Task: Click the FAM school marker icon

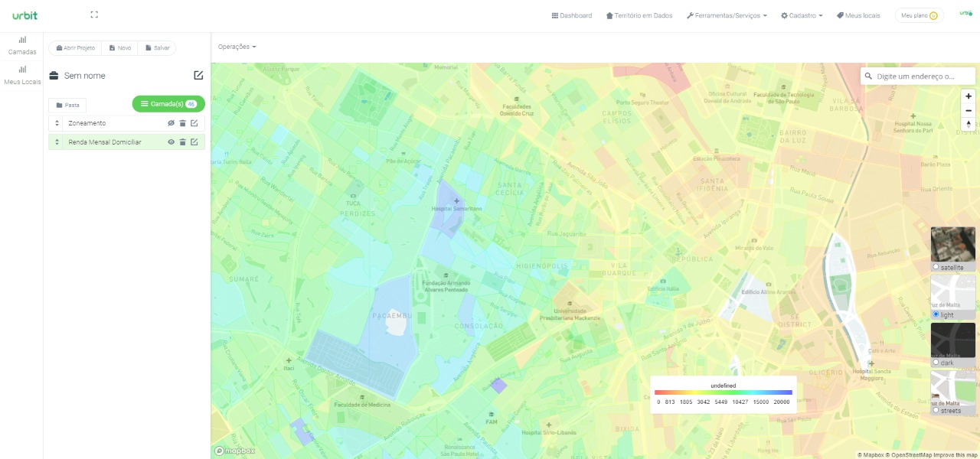Action: coord(491,414)
